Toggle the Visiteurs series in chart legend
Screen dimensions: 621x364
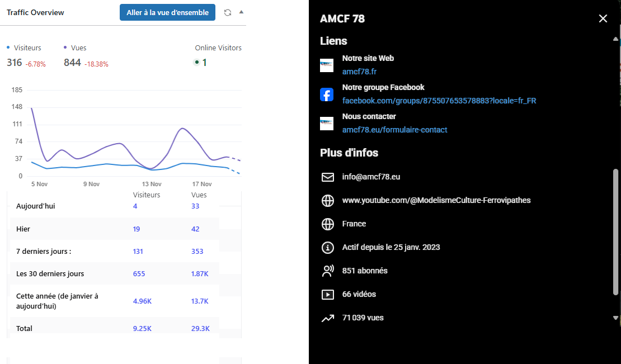coord(24,48)
